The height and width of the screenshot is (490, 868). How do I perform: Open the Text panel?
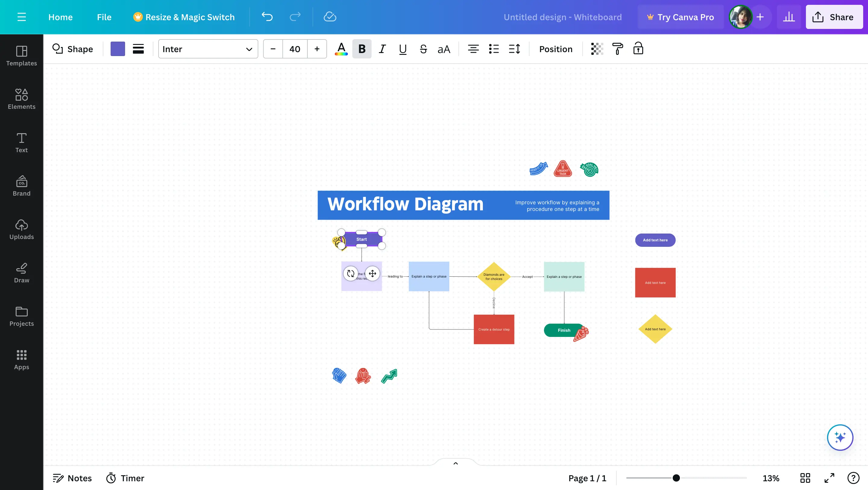(x=22, y=143)
